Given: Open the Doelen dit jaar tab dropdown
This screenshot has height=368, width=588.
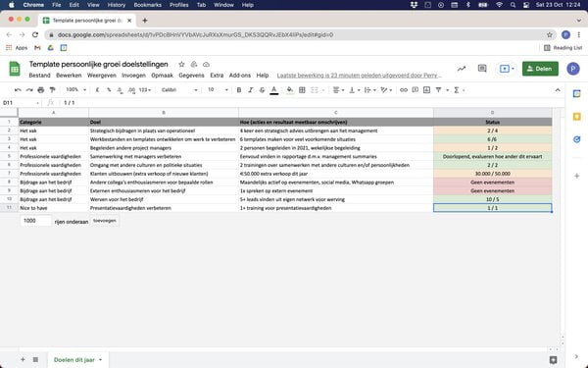Looking at the screenshot, I should [x=101, y=360].
